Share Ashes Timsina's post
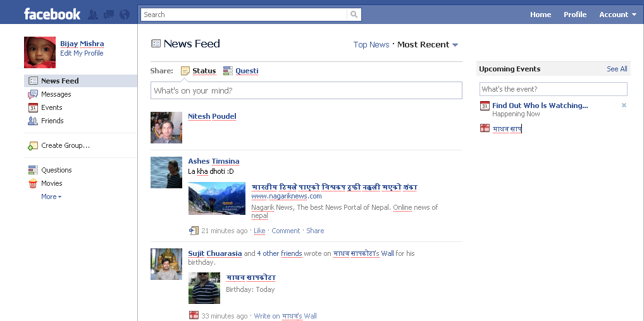Screen dimensions: 644x321 click(x=315, y=231)
